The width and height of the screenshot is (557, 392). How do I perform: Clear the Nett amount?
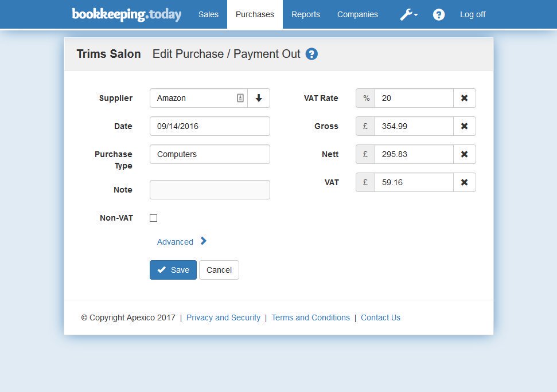464,154
